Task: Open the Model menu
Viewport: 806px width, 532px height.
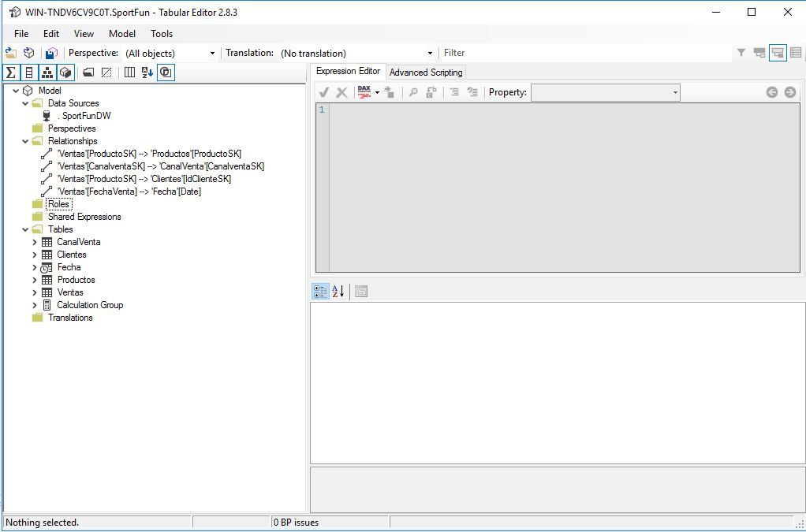Action: click(x=121, y=33)
